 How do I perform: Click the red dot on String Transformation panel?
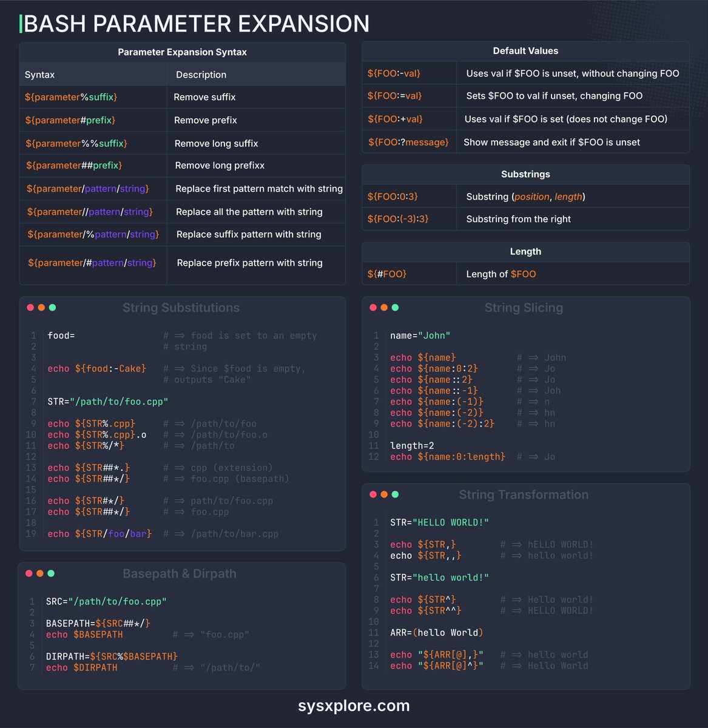pos(373,494)
